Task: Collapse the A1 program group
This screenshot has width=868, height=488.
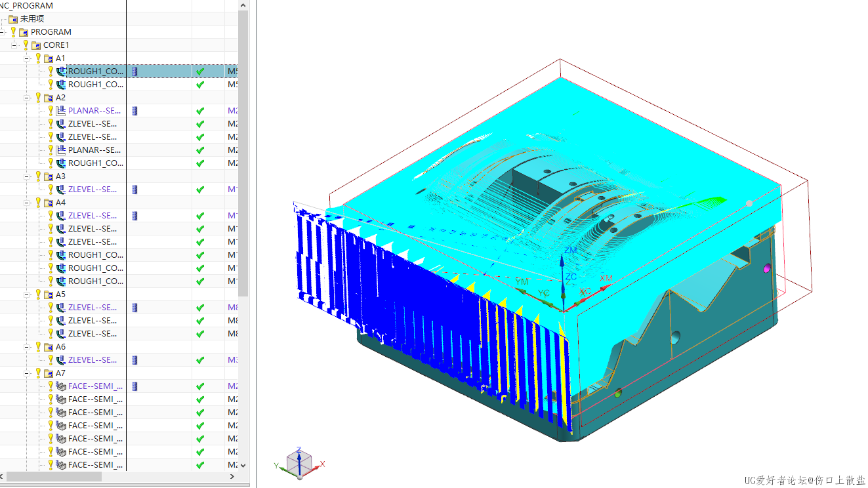Action: click(27, 58)
